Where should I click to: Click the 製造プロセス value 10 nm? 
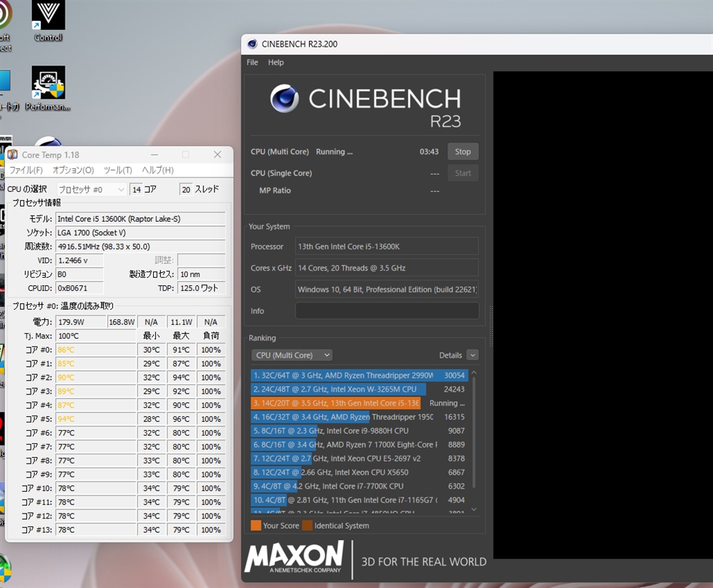click(x=201, y=274)
